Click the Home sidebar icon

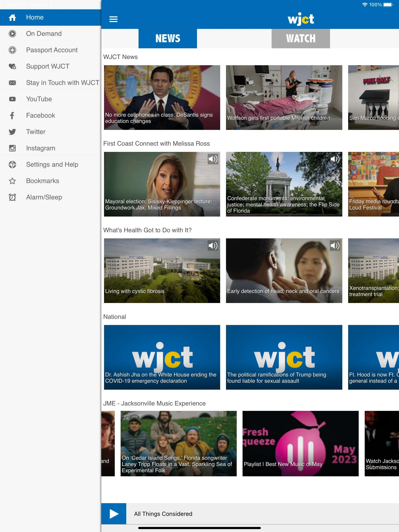[x=12, y=17]
